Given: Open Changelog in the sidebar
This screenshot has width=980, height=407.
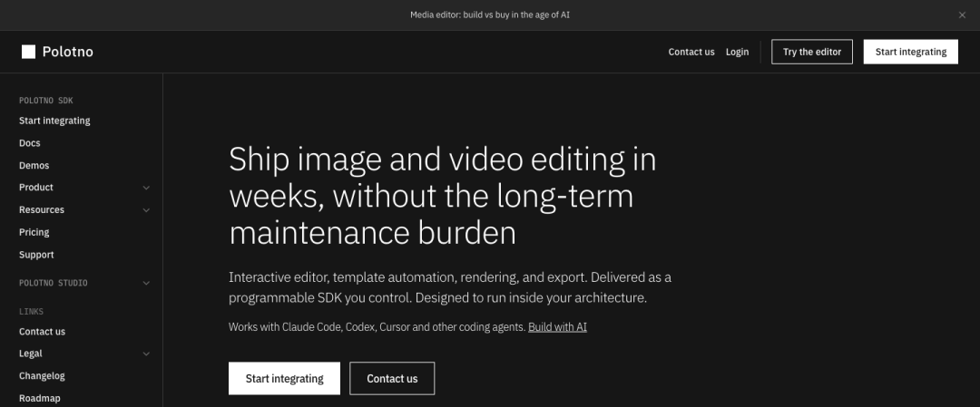Looking at the screenshot, I should 42,376.
